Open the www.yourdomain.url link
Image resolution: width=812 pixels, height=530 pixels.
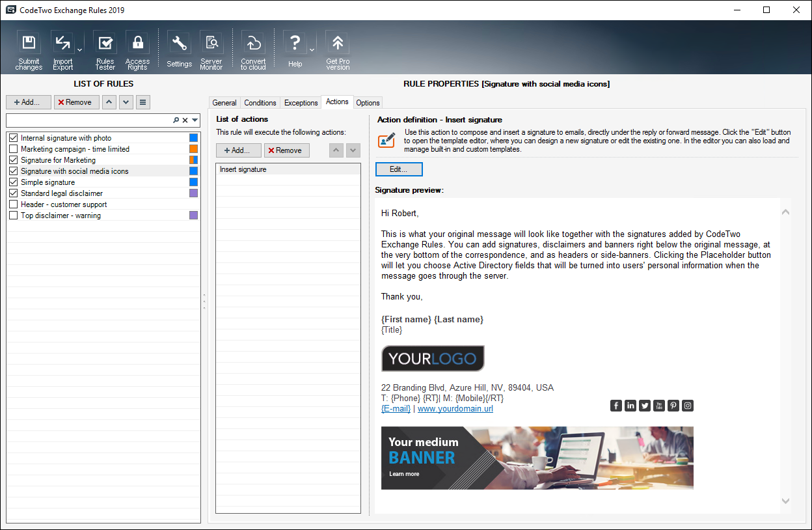(455, 409)
